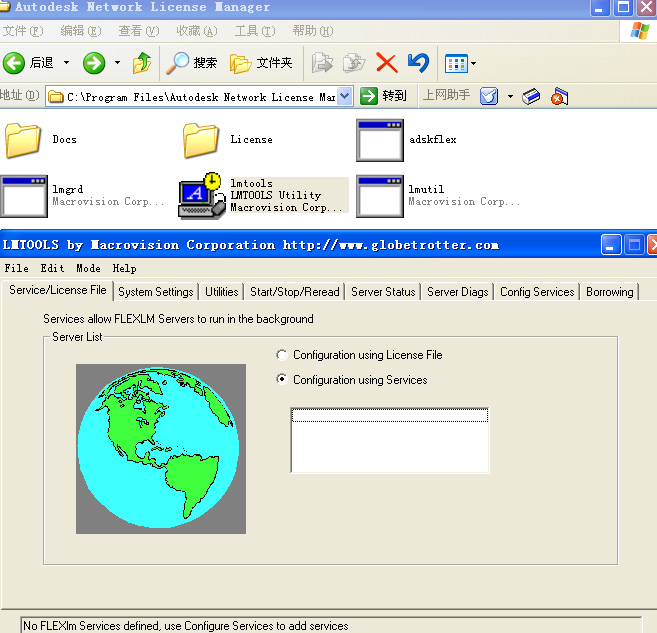Switch to the Config Services tab
657x633 pixels.
tap(537, 292)
